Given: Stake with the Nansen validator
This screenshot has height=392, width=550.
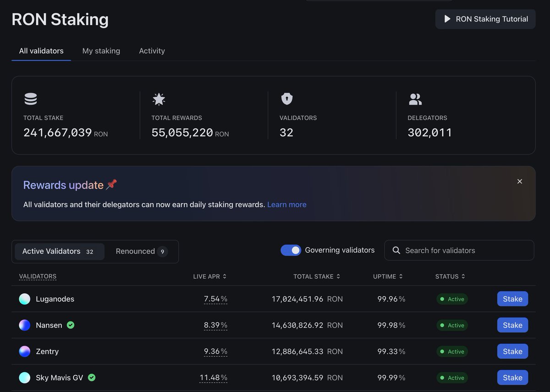Looking at the screenshot, I should (x=512, y=325).
